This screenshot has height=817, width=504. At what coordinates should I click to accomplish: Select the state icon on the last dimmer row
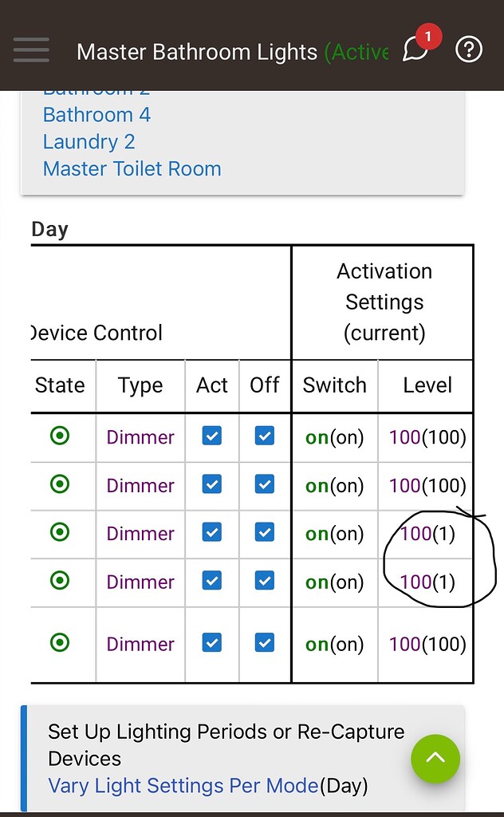pos(59,644)
